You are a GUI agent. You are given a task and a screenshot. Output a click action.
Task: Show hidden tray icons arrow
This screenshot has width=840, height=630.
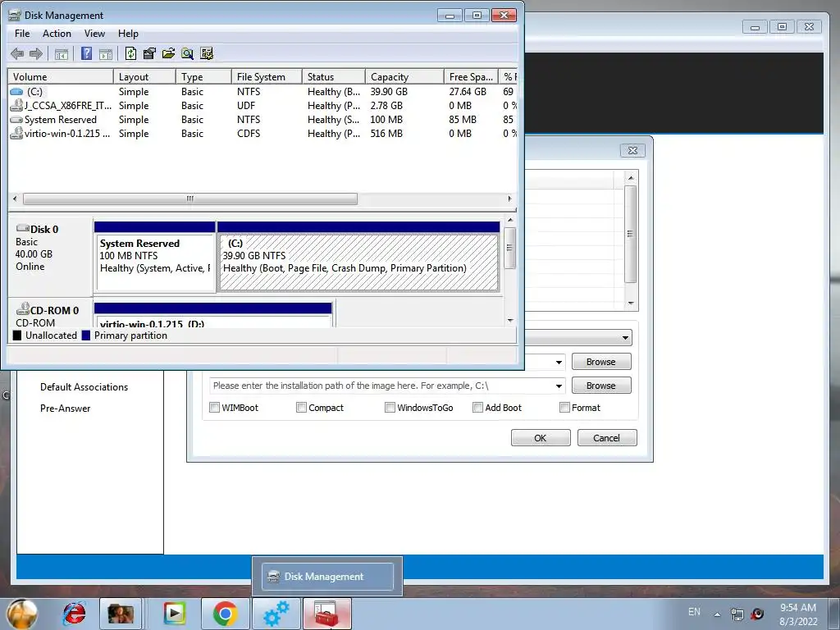pos(717,614)
